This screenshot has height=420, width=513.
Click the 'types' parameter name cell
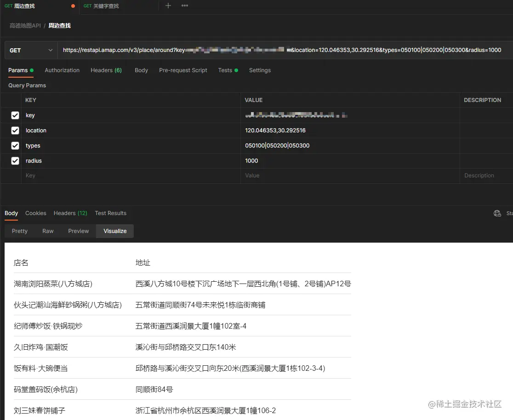tap(131, 146)
